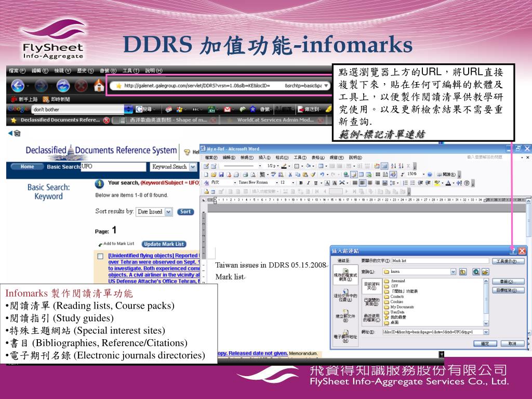Open the Times New Roman font dropdown
Image resolution: width=532 pixels, height=399 pixels.
point(277,183)
